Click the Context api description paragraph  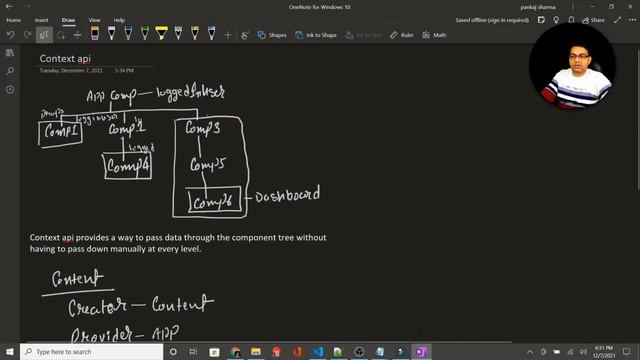point(178,243)
